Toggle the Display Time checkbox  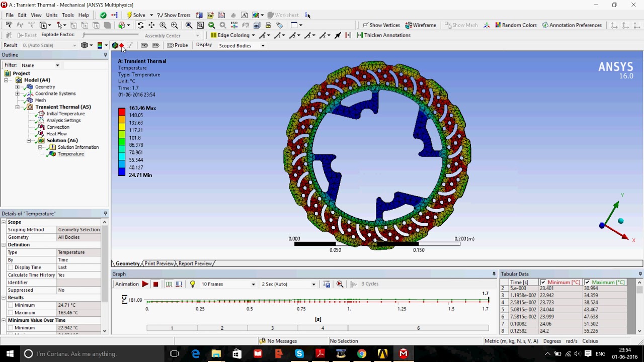(11, 267)
